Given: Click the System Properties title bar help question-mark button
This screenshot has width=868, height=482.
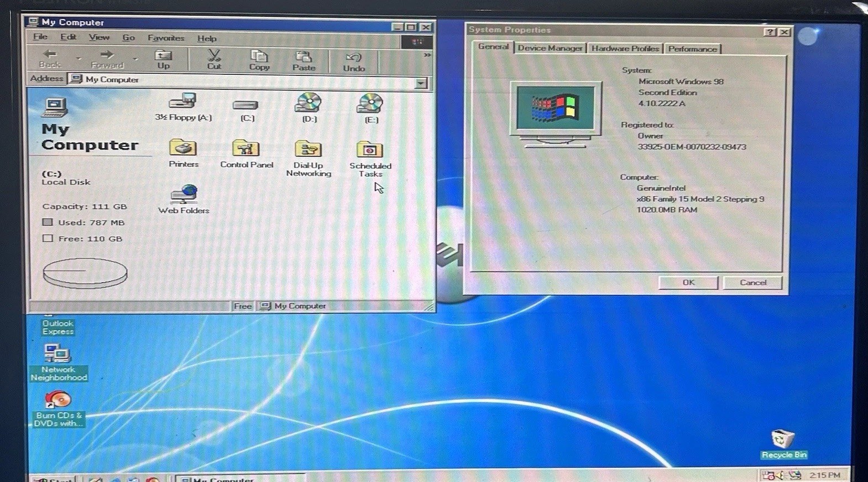Looking at the screenshot, I should tap(771, 32).
